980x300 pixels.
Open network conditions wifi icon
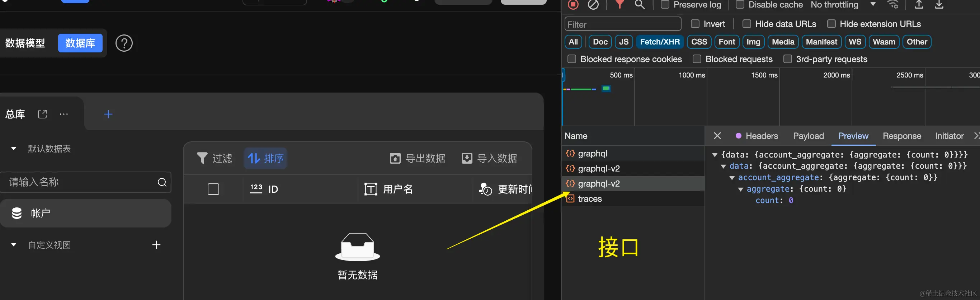coord(893,5)
